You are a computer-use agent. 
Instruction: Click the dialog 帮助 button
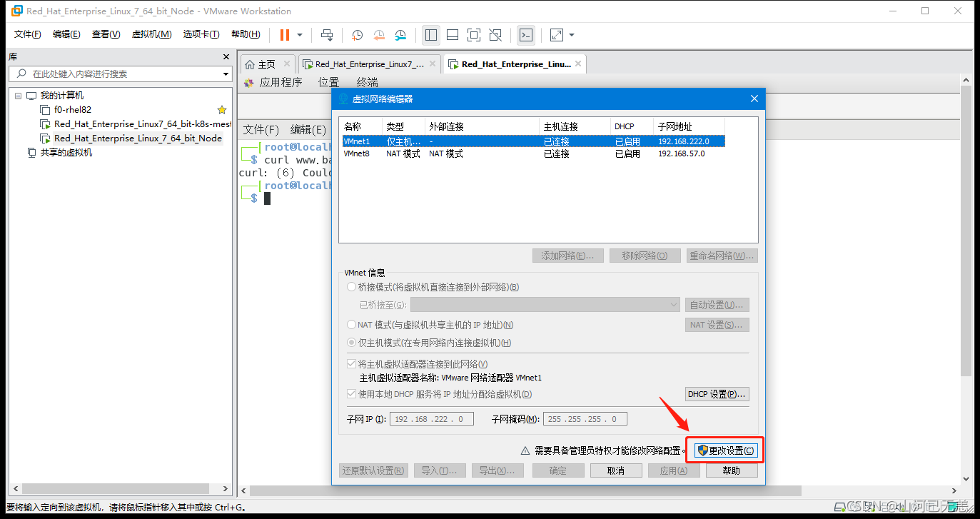(732, 470)
